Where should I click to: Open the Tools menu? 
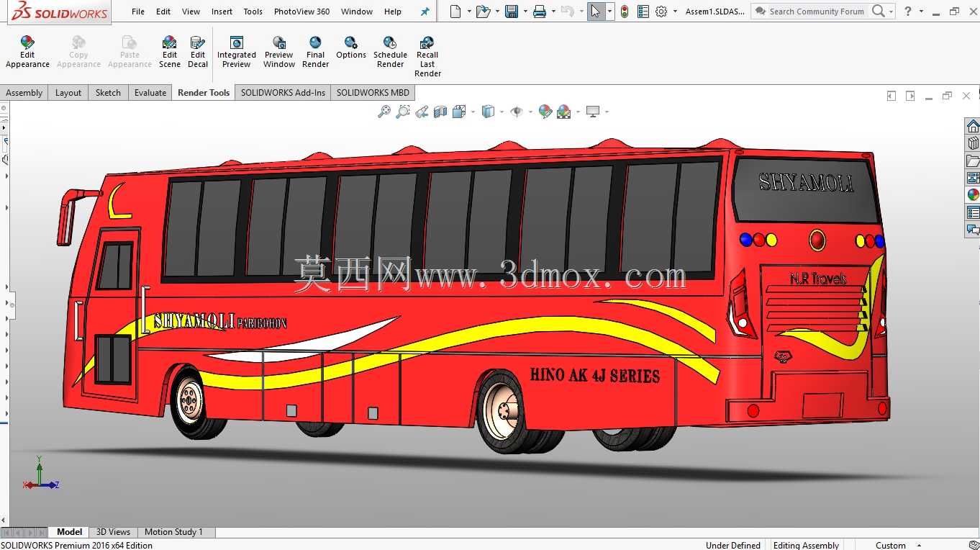[253, 12]
